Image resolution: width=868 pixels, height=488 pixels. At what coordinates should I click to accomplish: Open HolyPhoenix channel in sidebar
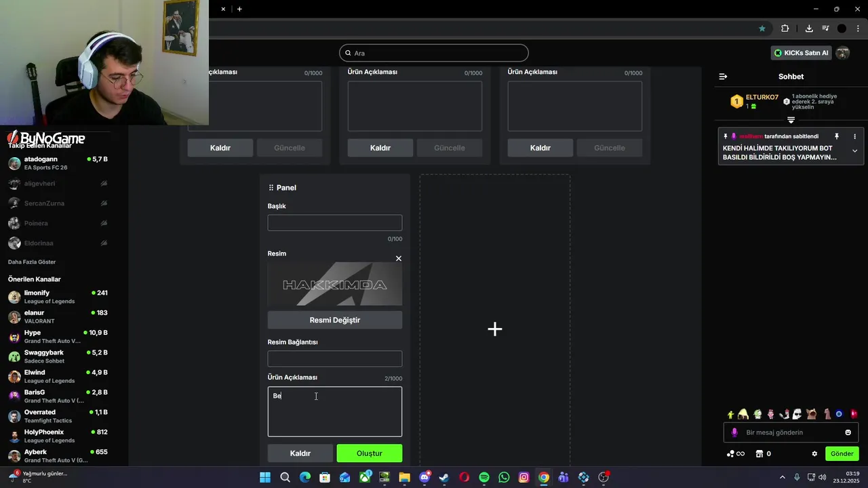[x=58, y=436]
